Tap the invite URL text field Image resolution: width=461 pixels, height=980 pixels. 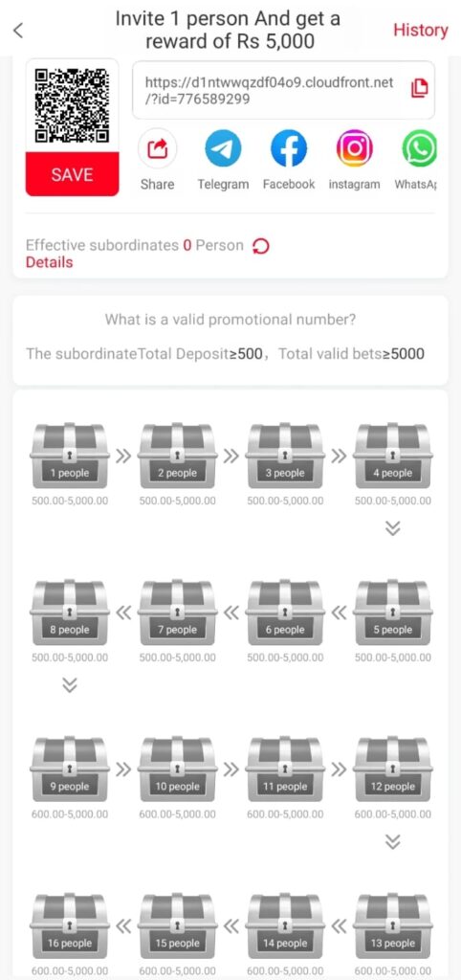click(283, 90)
